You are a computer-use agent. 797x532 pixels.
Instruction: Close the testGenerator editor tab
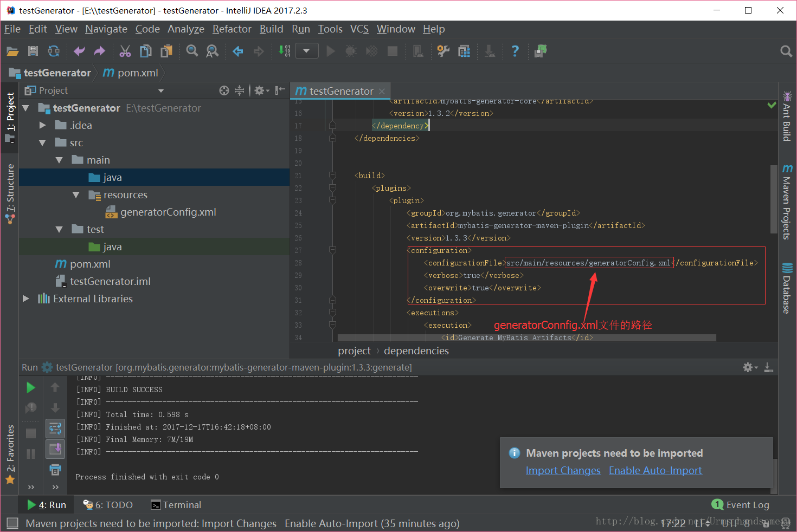click(382, 91)
